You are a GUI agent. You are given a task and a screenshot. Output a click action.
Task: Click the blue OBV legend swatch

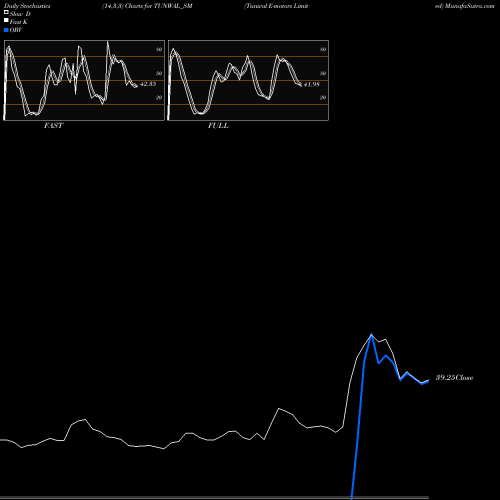[6, 30]
